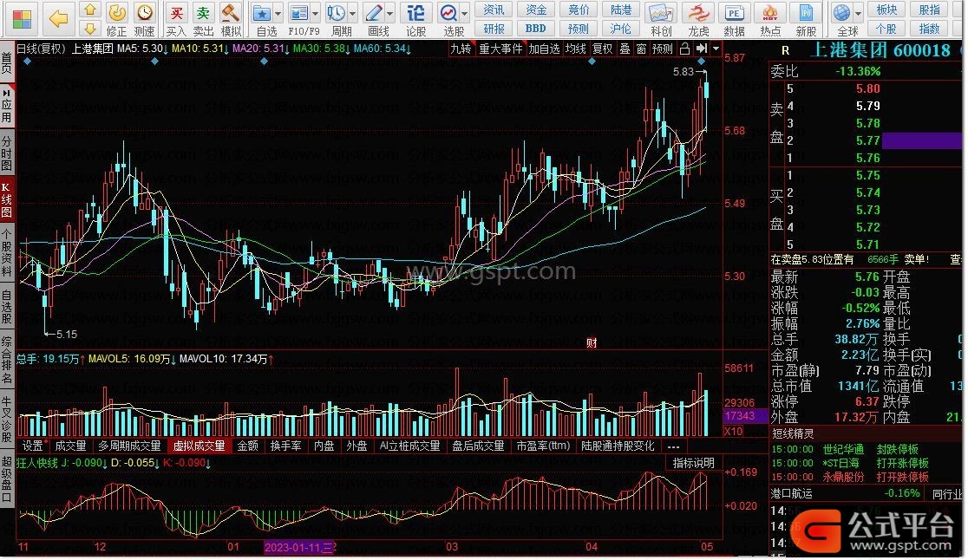968x560 pixels.
Task: Click the 资讯 news button
Action: 494,10
